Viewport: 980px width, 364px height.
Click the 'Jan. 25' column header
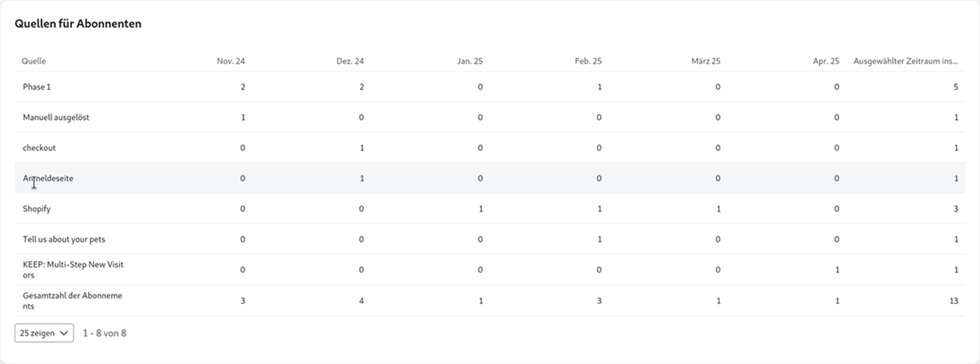point(470,61)
